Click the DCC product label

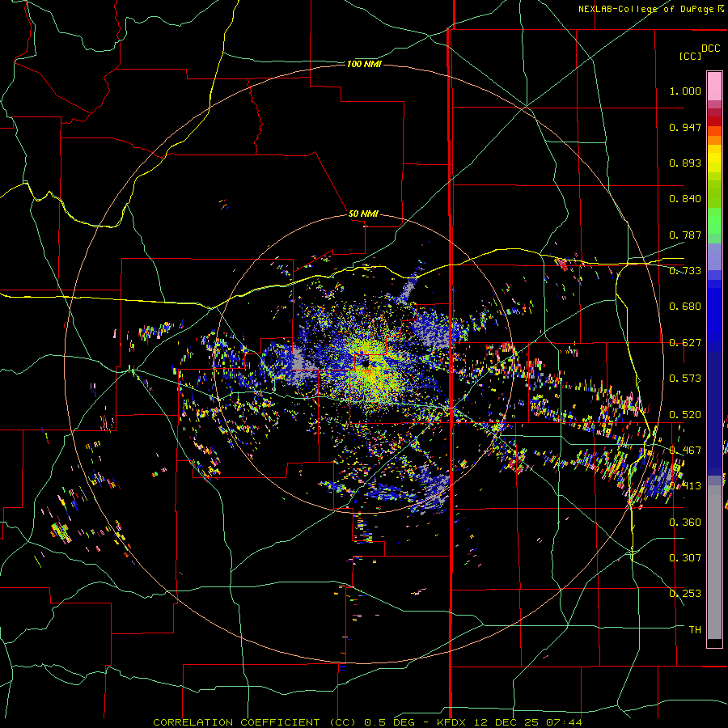pos(710,49)
